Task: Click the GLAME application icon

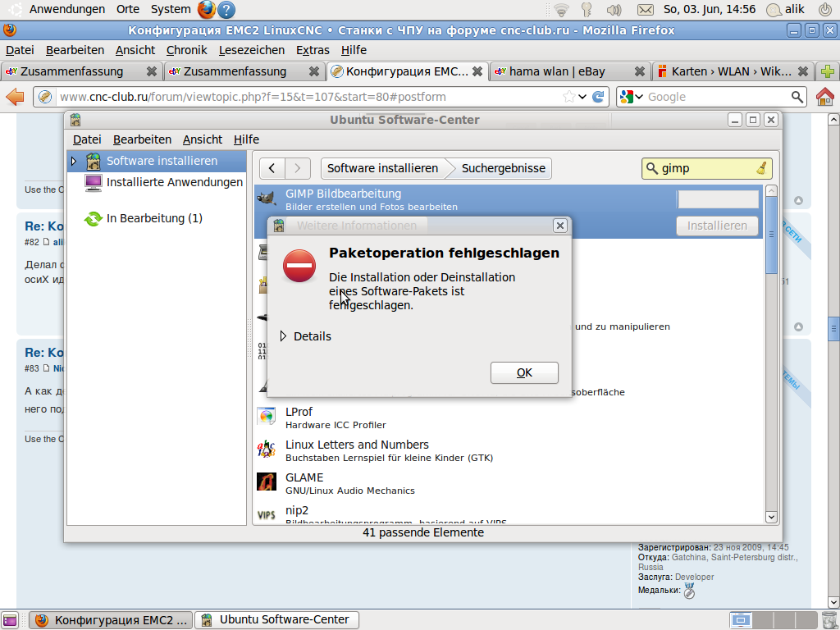Action: [x=267, y=482]
